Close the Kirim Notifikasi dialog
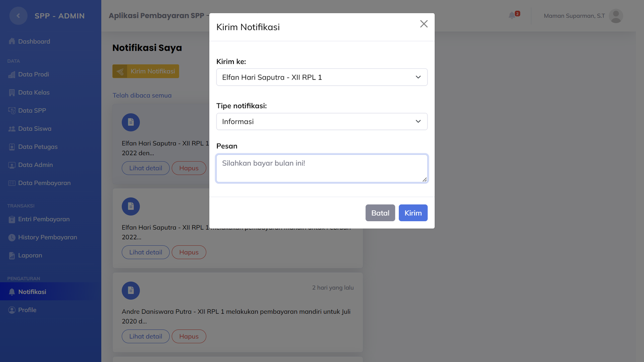644x362 pixels. (423, 24)
